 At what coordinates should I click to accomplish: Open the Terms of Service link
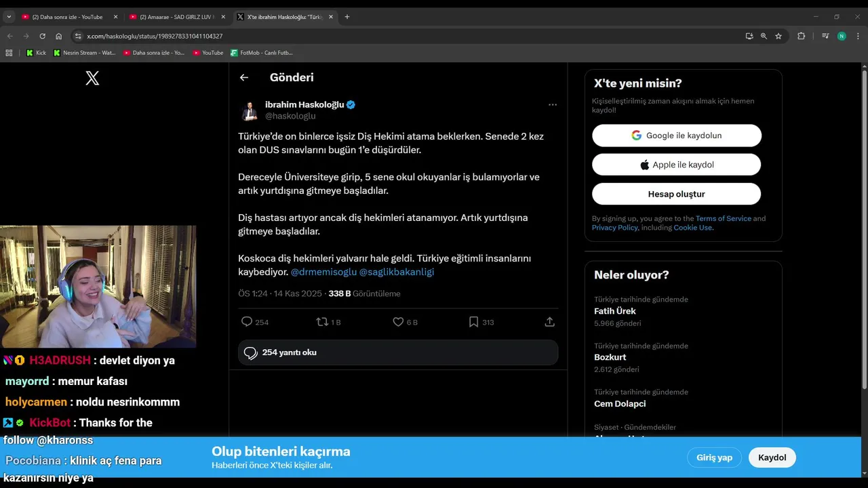pos(723,218)
